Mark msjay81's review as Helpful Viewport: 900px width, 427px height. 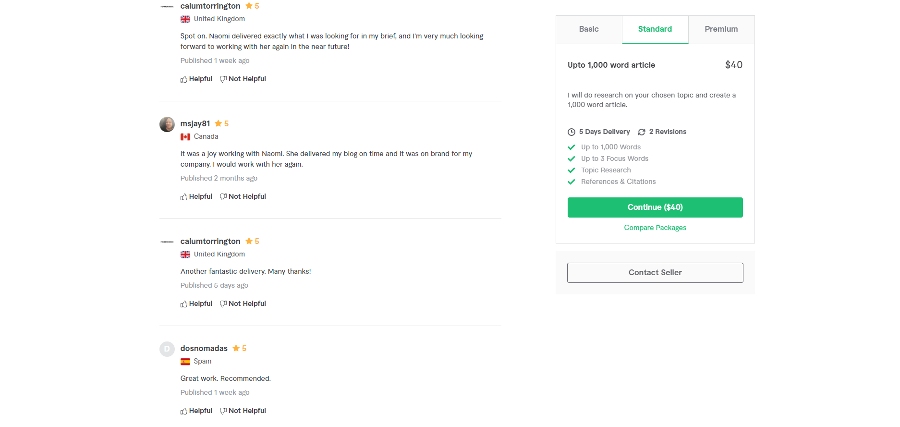(x=196, y=197)
